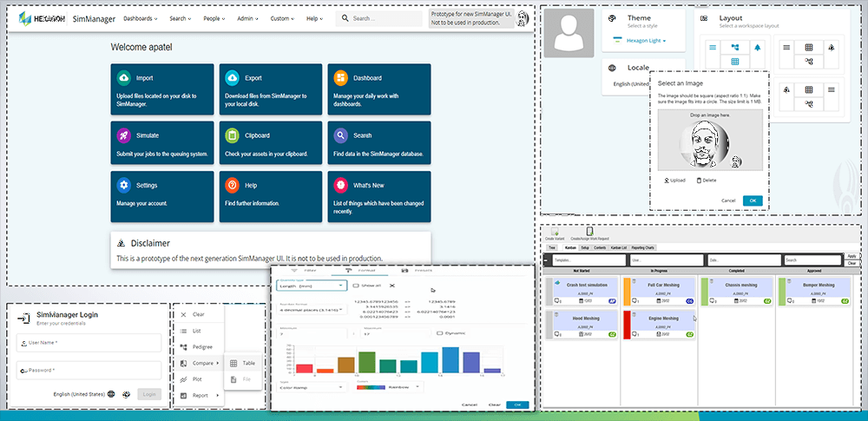Screen dimensions: 868x421
Task: Enable the Dynamic checkbox
Action: [x=439, y=333]
